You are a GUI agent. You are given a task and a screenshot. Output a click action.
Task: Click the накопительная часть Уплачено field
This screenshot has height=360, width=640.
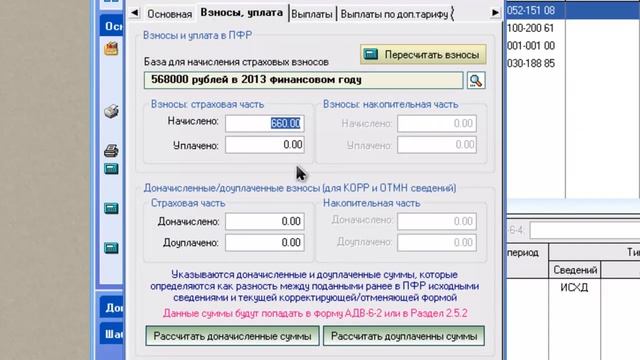[x=437, y=145]
